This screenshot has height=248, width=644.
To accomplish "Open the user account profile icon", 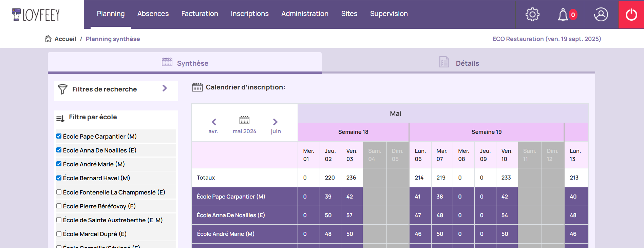I will coord(601,15).
